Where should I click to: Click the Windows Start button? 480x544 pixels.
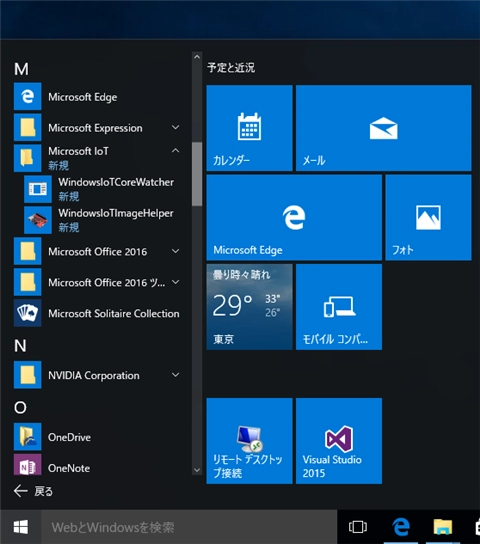click(21, 527)
